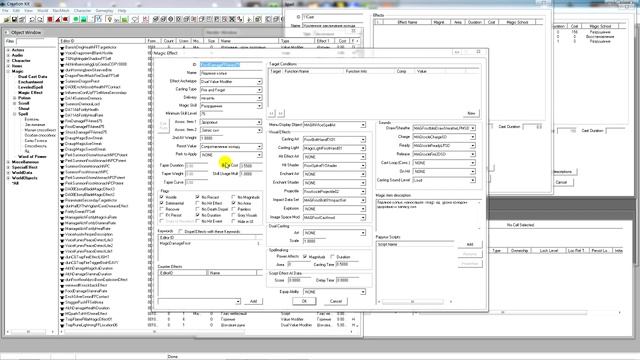
Task: Toggle the No Area flag
Action: point(233,203)
